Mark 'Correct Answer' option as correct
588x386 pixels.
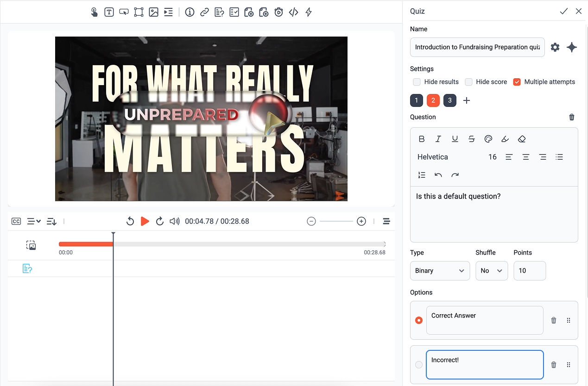pos(419,320)
